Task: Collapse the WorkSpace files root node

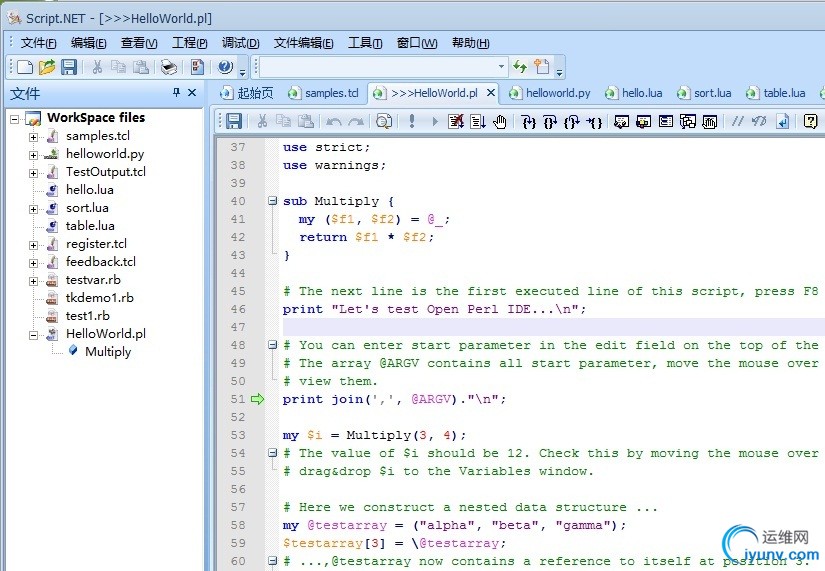Action: (x=15, y=119)
